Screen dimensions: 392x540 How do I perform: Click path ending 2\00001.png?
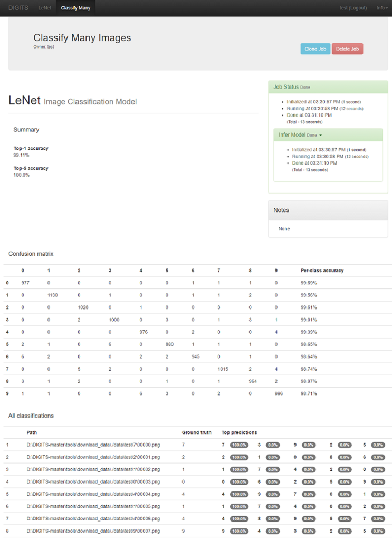click(93, 457)
